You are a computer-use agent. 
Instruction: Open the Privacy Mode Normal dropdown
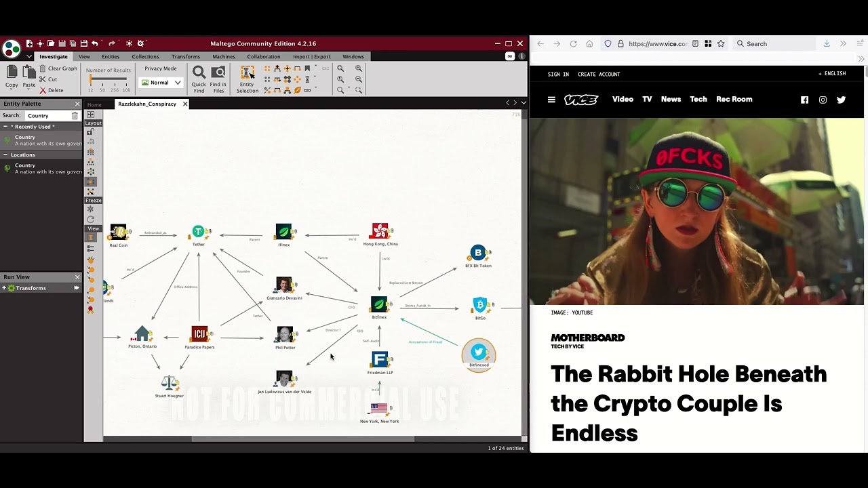pos(161,83)
